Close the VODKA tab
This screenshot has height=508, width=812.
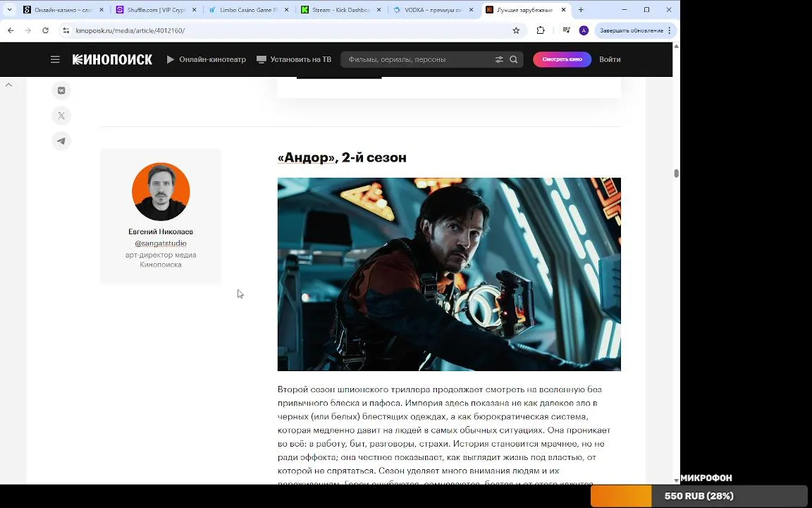coord(472,10)
